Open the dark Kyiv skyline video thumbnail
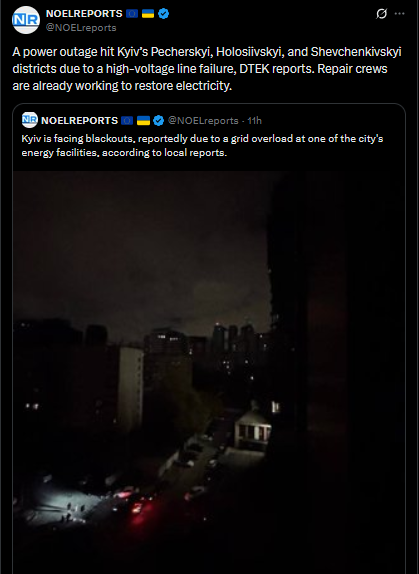Screen dimensions: 419x574 point(209,372)
